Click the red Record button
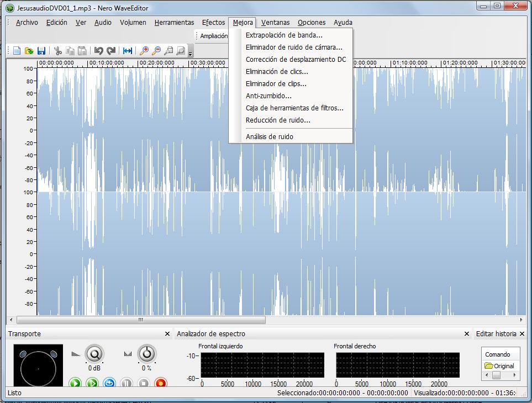This screenshot has height=403, width=532. [160, 383]
